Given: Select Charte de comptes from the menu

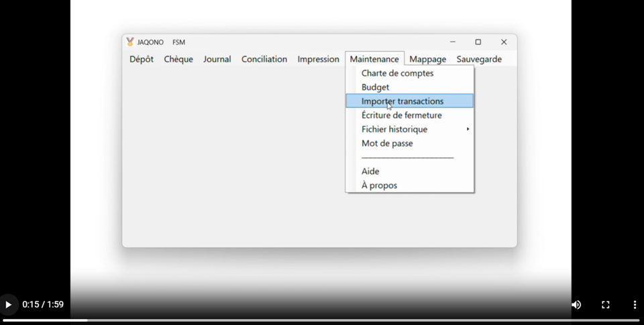Looking at the screenshot, I should click(397, 73).
